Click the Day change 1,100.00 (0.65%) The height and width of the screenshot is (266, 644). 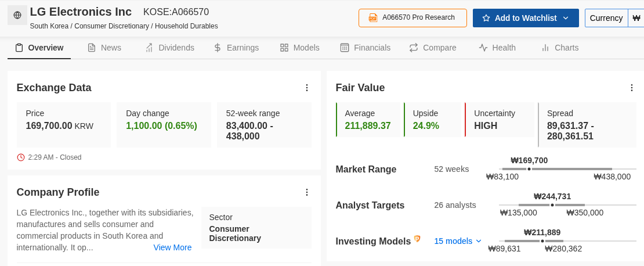click(x=161, y=126)
